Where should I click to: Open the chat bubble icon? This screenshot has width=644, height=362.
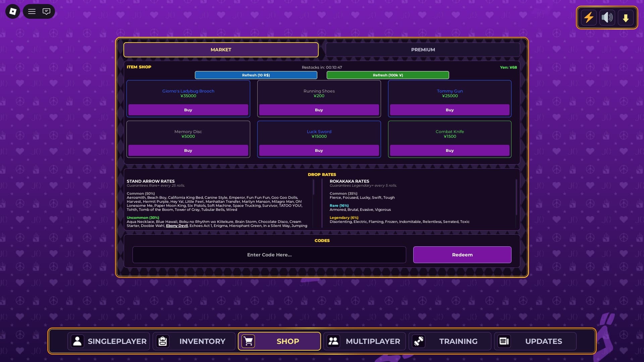pos(46,12)
